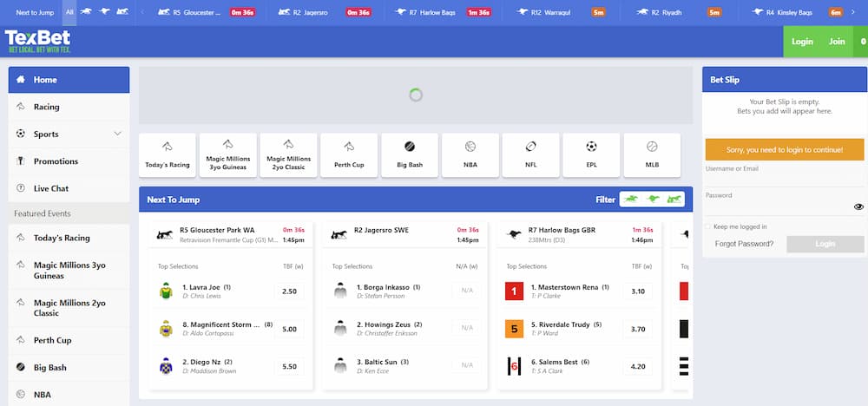Open Racing in sidebar

coord(69,107)
